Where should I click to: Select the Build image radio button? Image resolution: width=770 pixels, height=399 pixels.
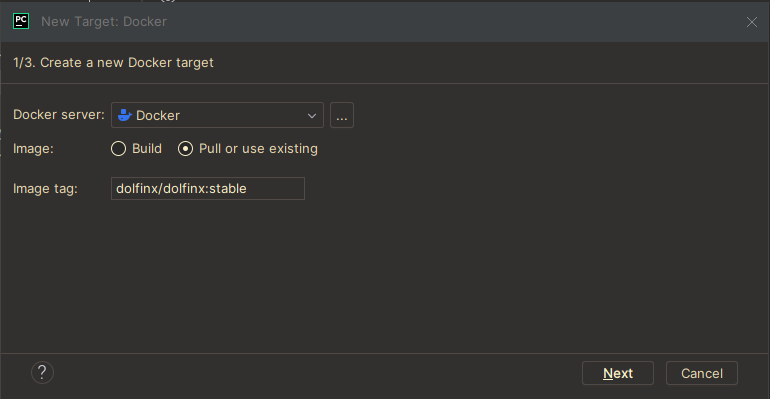click(118, 149)
